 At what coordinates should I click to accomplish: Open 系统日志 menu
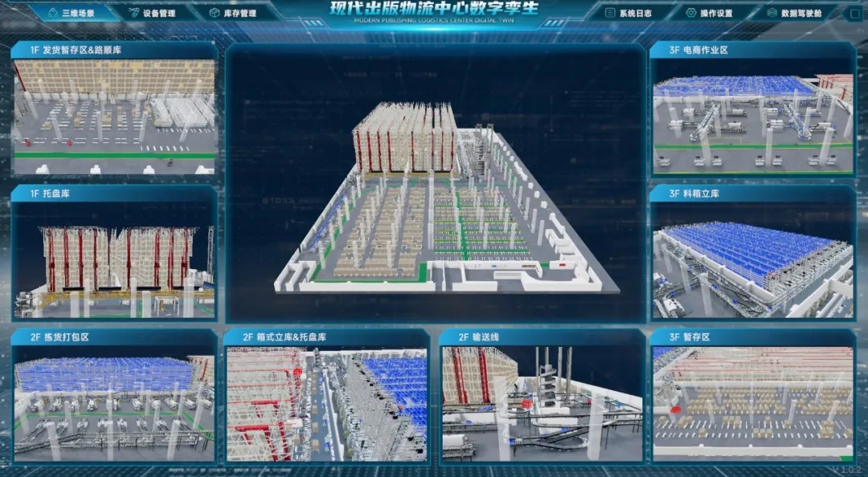coord(636,13)
